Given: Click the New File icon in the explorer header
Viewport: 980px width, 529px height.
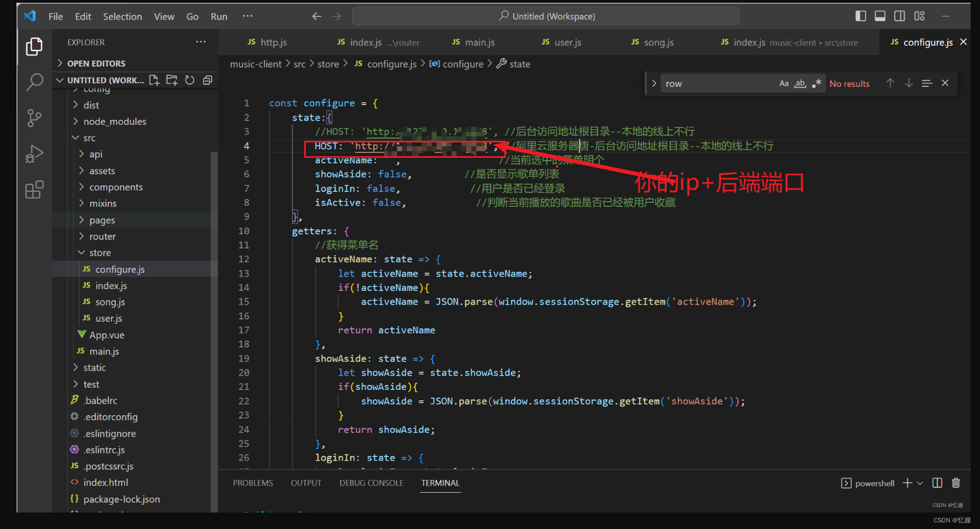Looking at the screenshot, I should click(154, 80).
